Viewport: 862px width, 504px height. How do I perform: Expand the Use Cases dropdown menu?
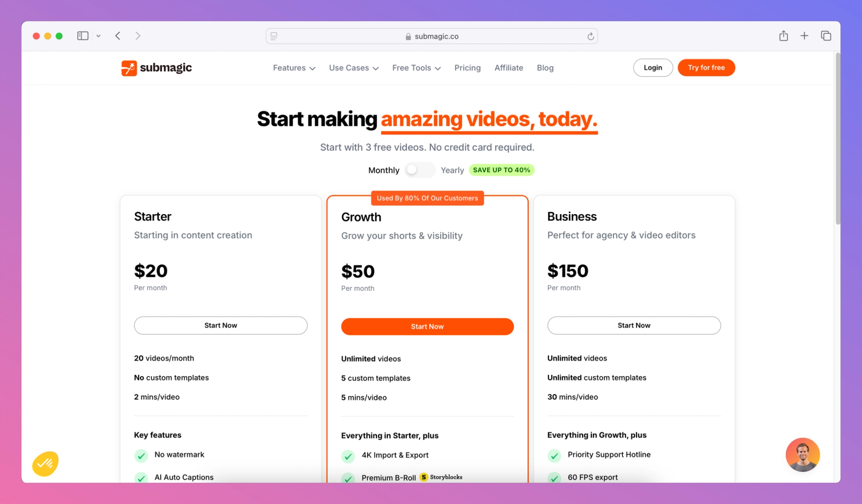(354, 68)
